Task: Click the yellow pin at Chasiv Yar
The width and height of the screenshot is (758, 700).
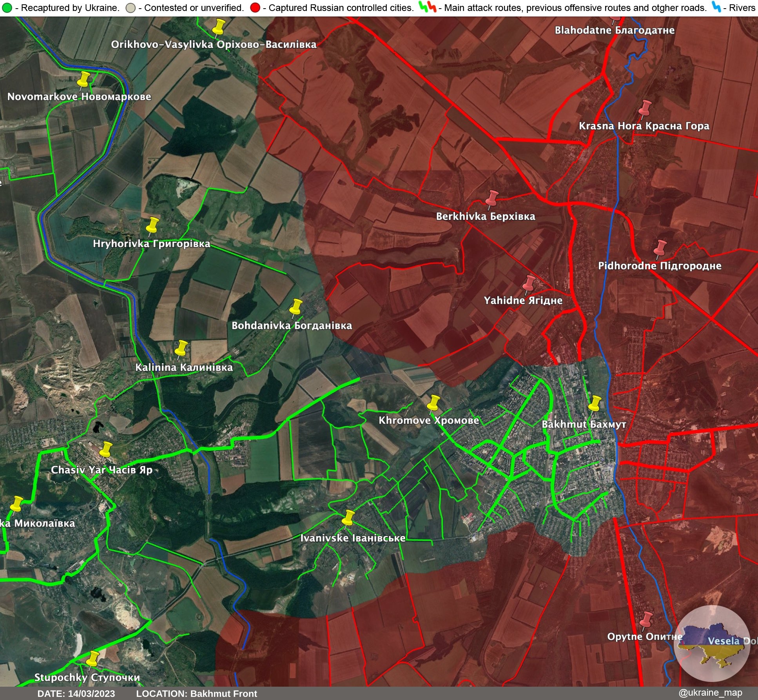Action: (106, 449)
